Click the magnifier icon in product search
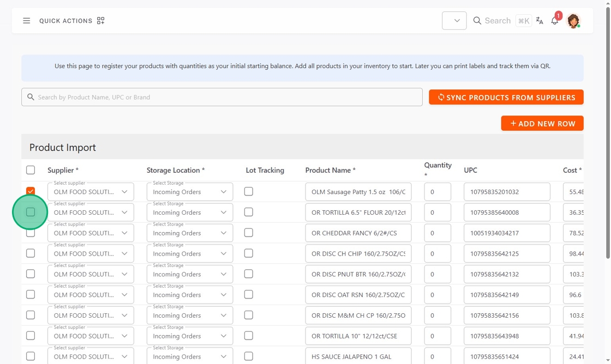This screenshot has width=611, height=364. pos(31,97)
